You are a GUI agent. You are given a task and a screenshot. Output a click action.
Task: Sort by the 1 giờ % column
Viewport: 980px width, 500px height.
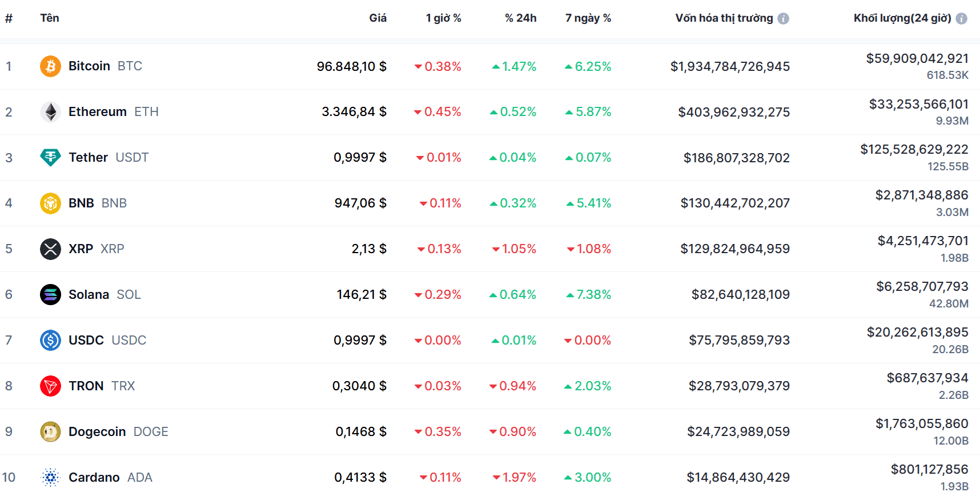pos(443,18)
